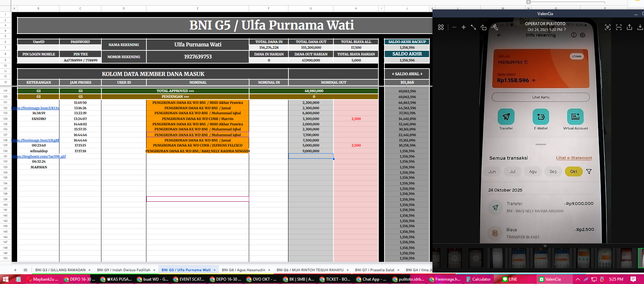
Task: Click the network icon in the system tray
Action: [594, 279]
